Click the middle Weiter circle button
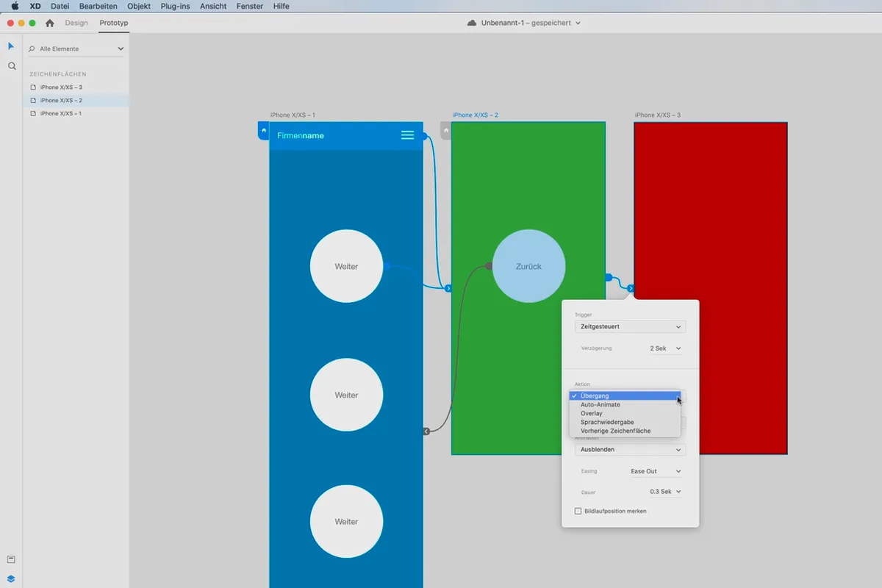The height and width of the screenshot is (588, 882). 346,395
